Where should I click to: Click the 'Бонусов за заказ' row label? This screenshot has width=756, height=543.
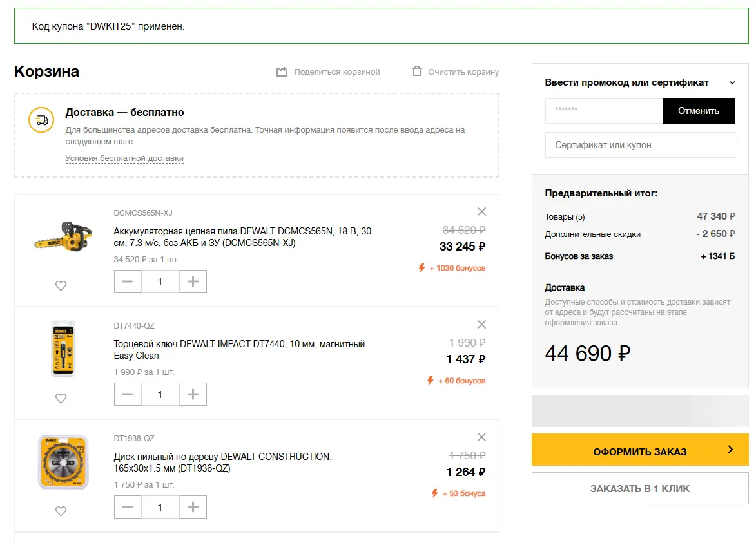(579, 256)
